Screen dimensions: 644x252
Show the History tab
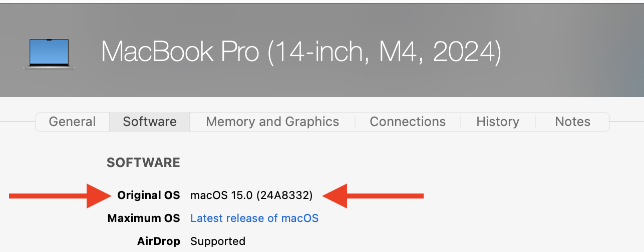[x=498, y=121]
